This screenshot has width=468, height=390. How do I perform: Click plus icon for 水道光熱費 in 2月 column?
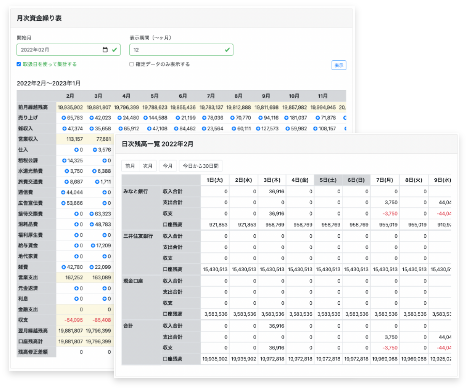pyautogui.click(x=67, y=171)
